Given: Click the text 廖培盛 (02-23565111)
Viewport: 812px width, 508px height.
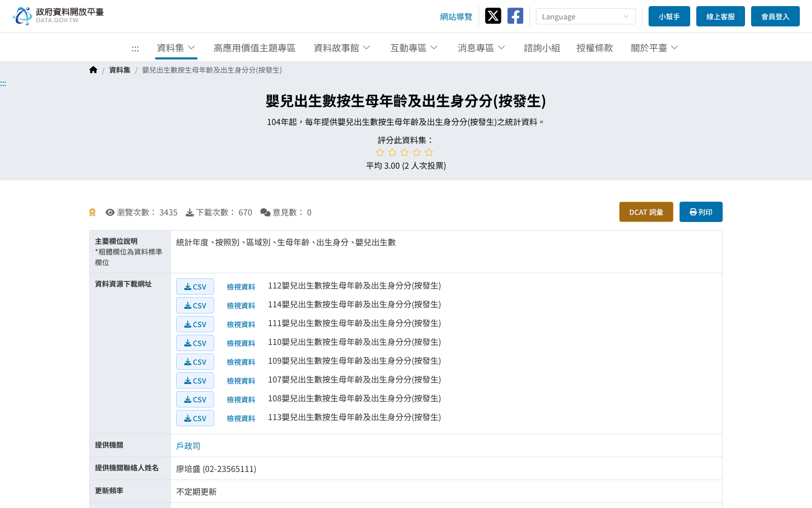Looking at the screenshot, I should (x=216, y=469).
